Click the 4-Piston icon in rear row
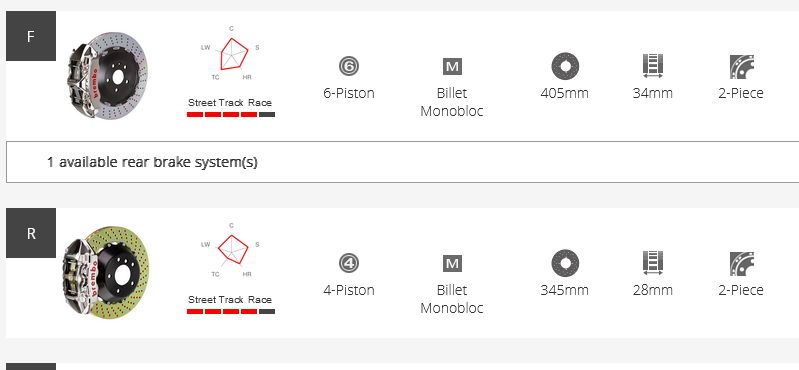 [349, 263]
